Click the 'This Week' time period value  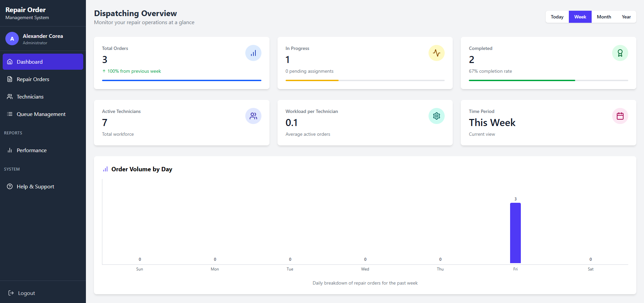492,123
